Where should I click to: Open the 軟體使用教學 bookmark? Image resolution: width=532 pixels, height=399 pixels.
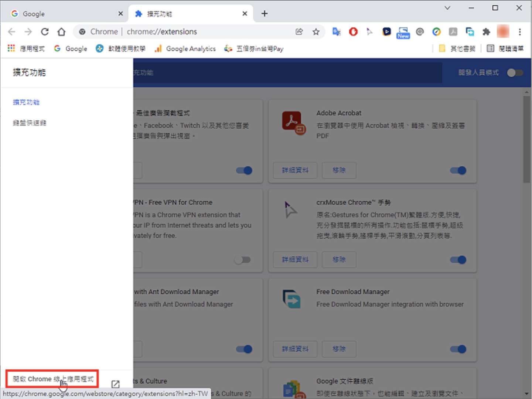pos(120,48)
